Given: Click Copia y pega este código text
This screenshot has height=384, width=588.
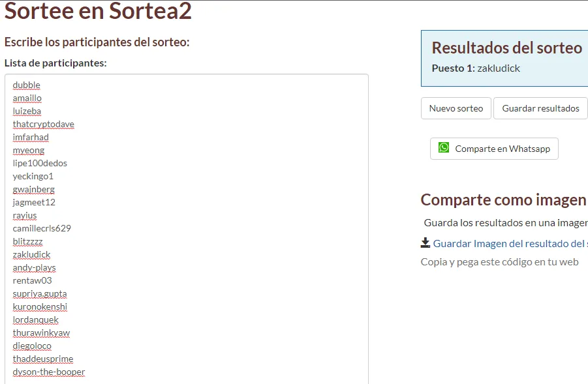Looking at the screenshot, I should point(499,262).
